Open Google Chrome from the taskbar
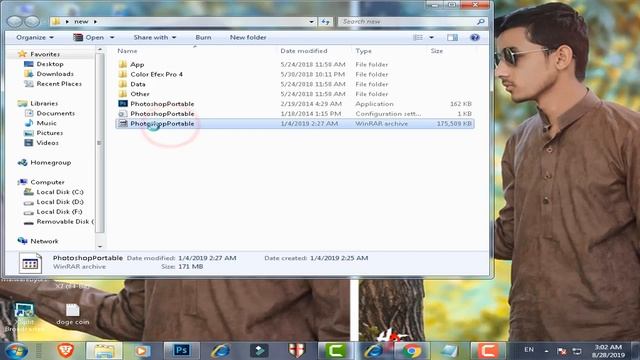 coord(411,351)
